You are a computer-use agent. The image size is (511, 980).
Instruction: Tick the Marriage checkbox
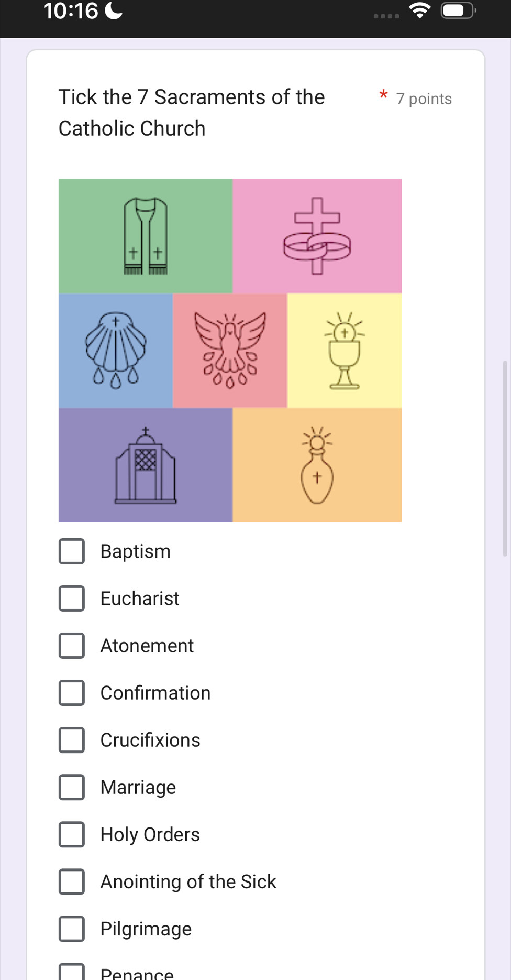click(x=72, y=787)
